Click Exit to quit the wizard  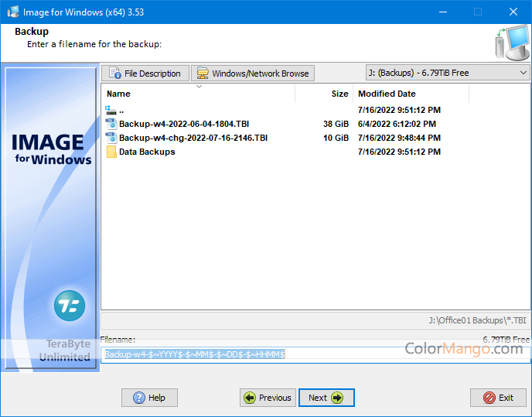pos(498,398)
